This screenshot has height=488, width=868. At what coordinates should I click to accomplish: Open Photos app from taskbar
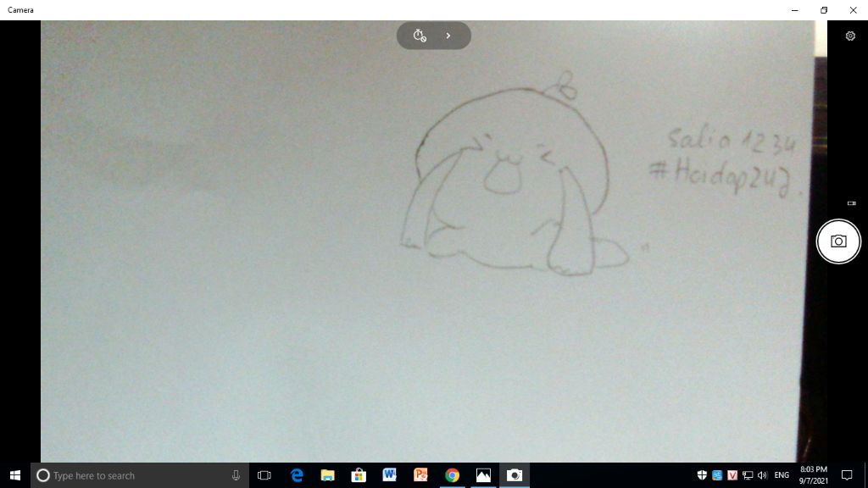click(483, 475)
